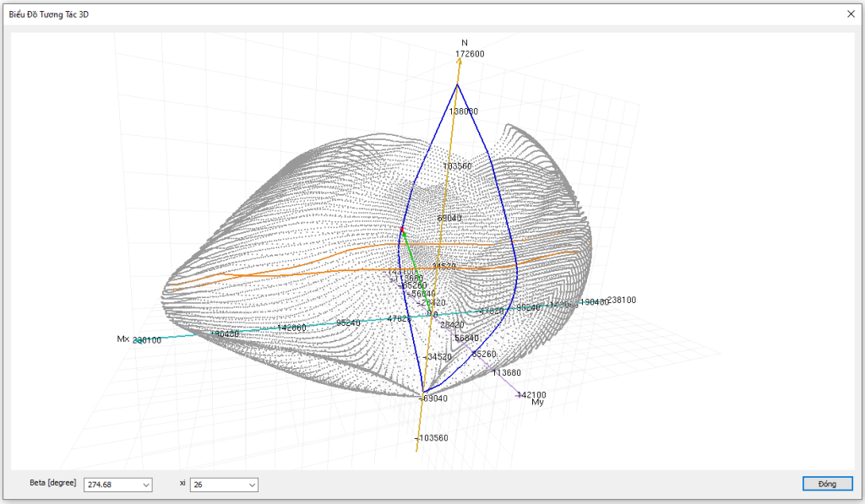Click the My axis label
Image resolution: width=865 pixels, height=504 pixels.
[537, 404]
